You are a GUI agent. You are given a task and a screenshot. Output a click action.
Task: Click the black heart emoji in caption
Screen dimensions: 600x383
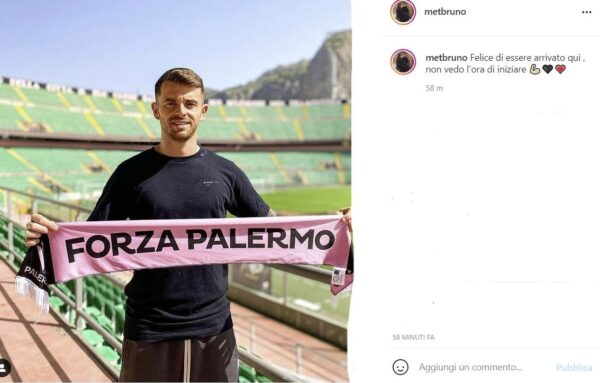coord(548,69)
